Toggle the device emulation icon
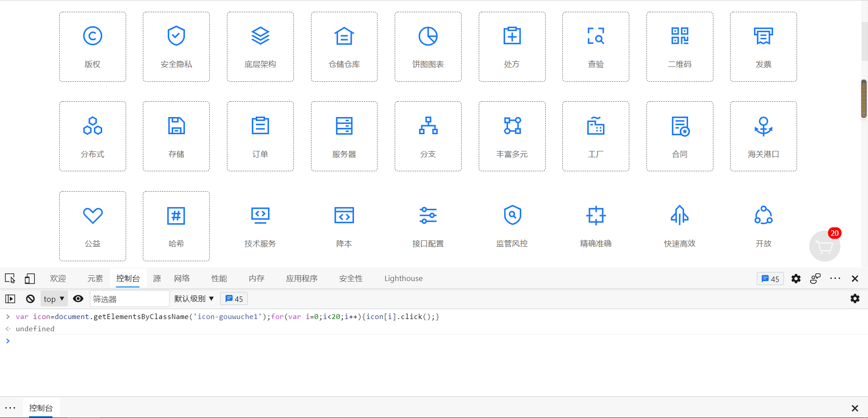The width and height of the screenshot is (868, 418). [x=30, y=278]
